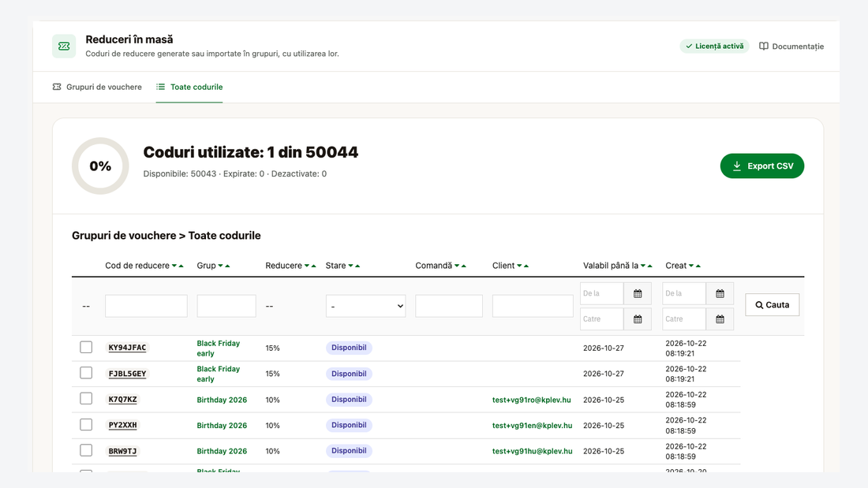Focus the Client filter input
868x488 pixels.
[533, 306]
